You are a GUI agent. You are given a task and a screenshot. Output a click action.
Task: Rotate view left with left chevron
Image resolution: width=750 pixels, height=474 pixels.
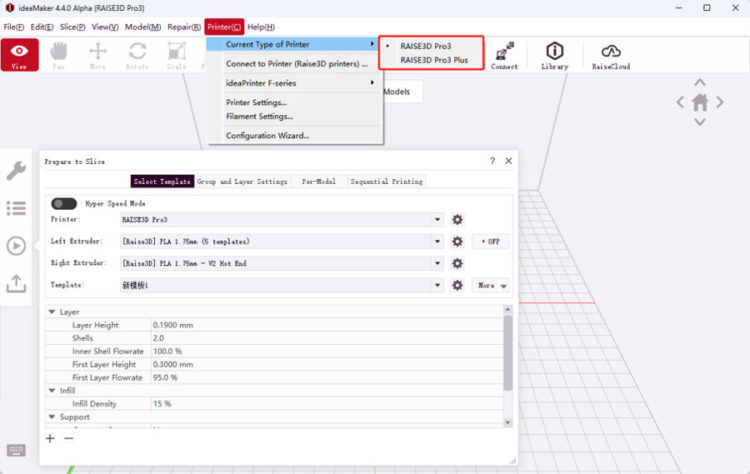680,102
